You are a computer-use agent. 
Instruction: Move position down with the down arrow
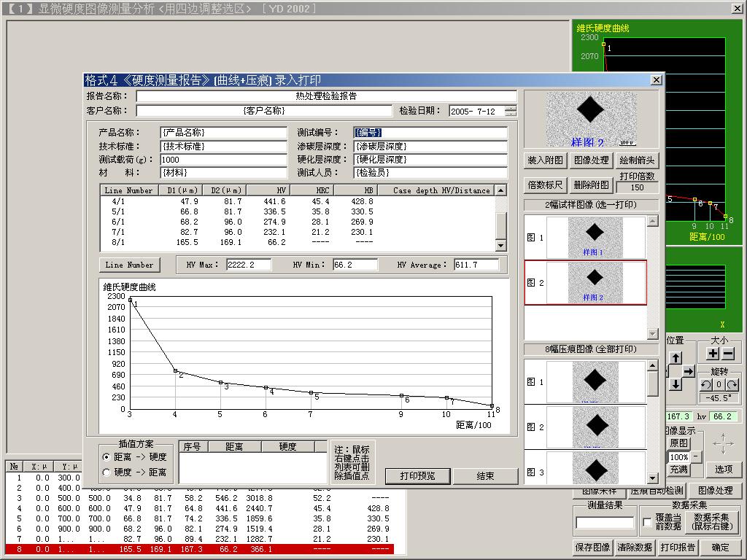pyautogui.click(x=676, y=384)
